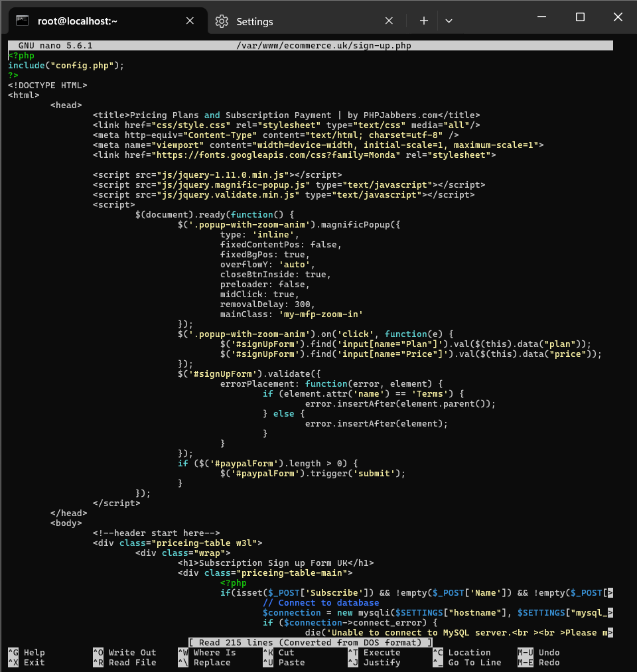Click the Where Is shortcut label
This screenshot has width=637, height=672.
click(214, 652)
